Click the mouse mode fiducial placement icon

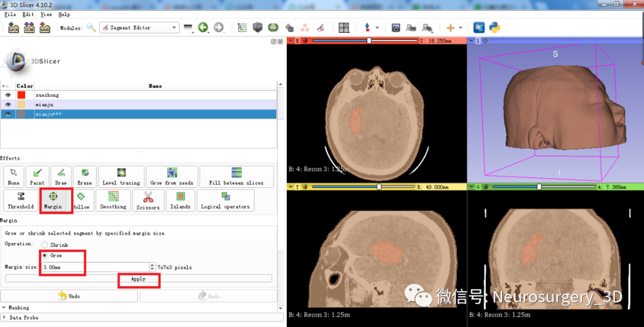(x=367, y=27)
